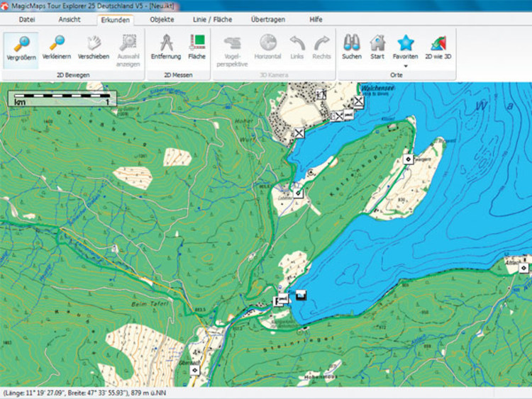
Task: Open the Objekte ribbon tab
Action: click(162, 19)
